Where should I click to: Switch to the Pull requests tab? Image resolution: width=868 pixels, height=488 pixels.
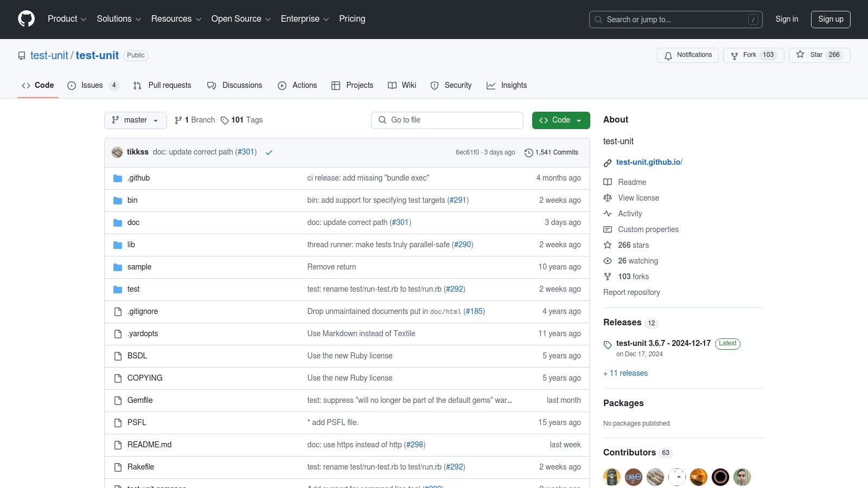coord(162,86)
